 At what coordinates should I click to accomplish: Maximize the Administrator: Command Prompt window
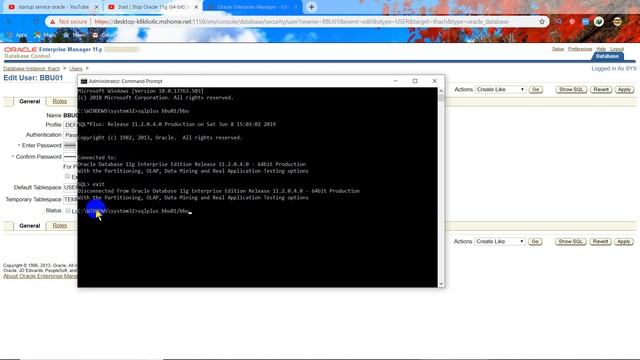pyautogui.click(x=415, y=81)
